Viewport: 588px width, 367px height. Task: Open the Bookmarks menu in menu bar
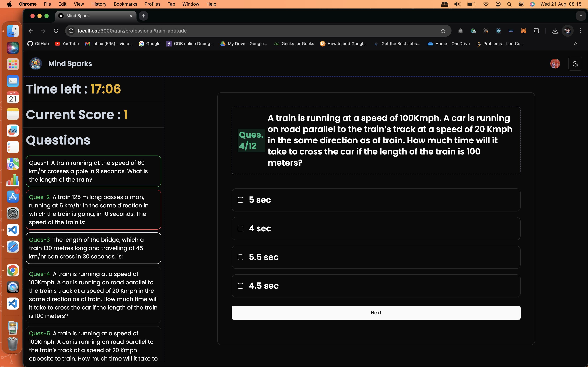125,4
